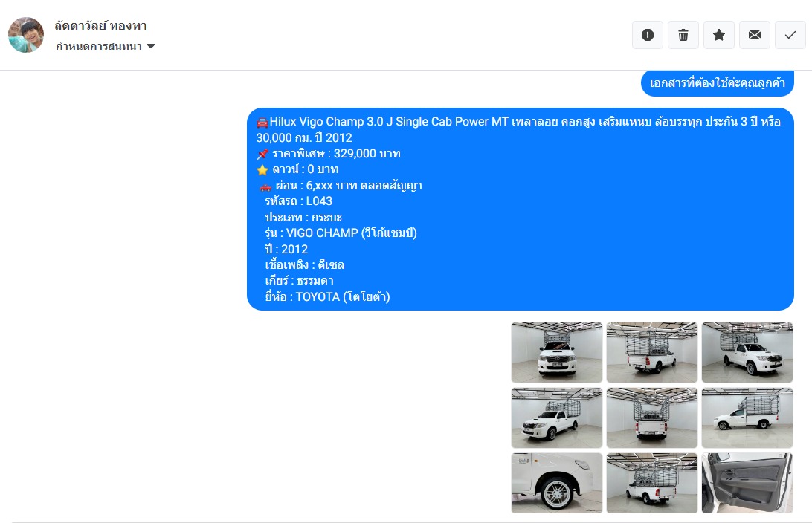Select the Hilux Vigo Champ details message
Viewport: 812px width, 523px height.
click(520, 209)
